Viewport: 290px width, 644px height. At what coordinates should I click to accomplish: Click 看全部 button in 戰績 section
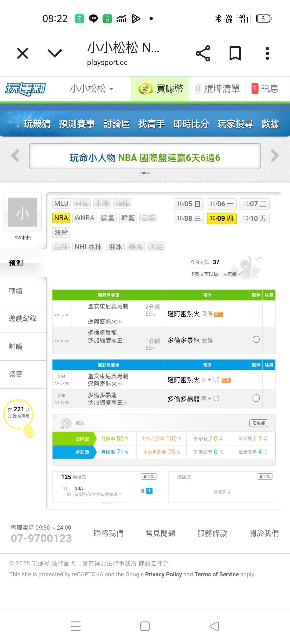259,423
